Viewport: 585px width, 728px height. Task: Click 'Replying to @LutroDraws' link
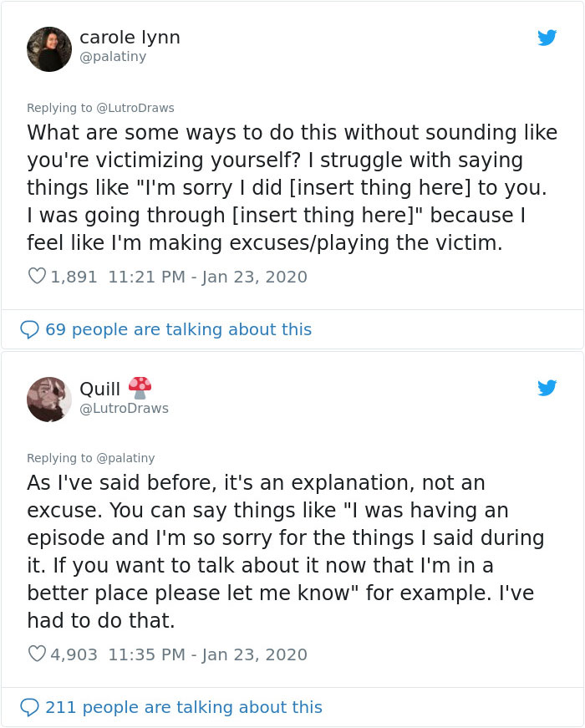[x=100, y=108]
